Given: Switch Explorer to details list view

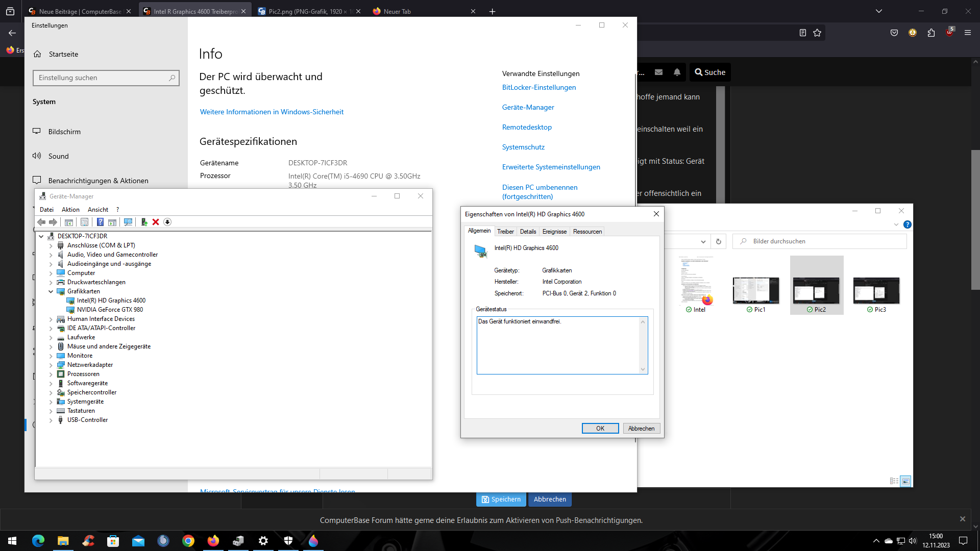Looking at the screenshot, I should 894,481.
